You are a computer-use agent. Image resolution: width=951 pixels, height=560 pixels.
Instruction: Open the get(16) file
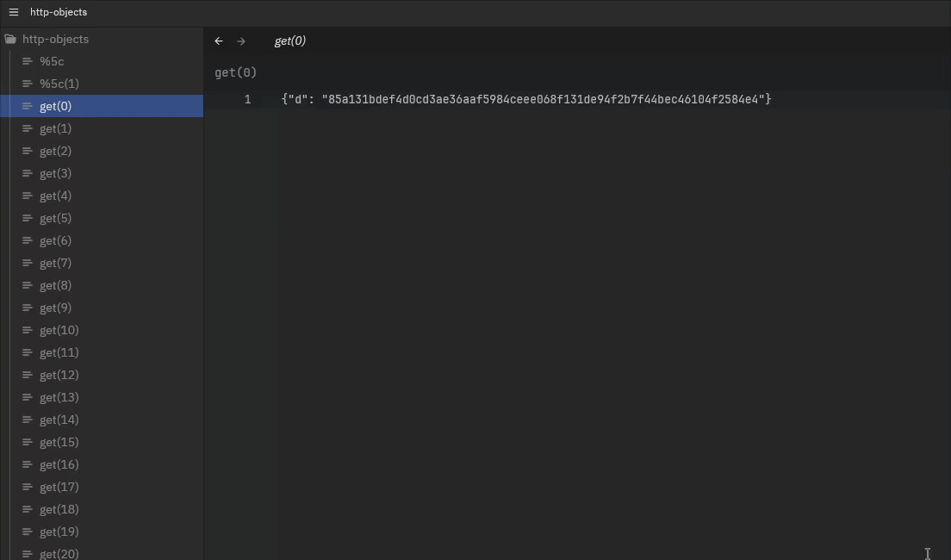(x=59, y=464)
